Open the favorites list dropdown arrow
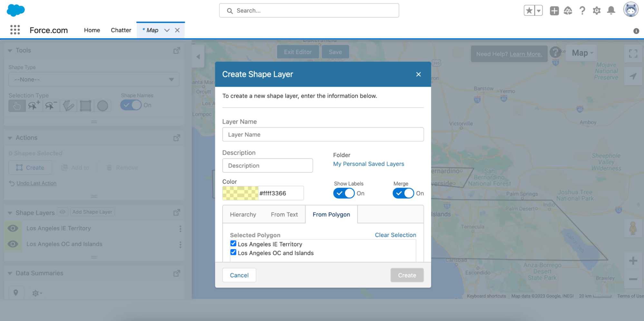 coord(539,11)
